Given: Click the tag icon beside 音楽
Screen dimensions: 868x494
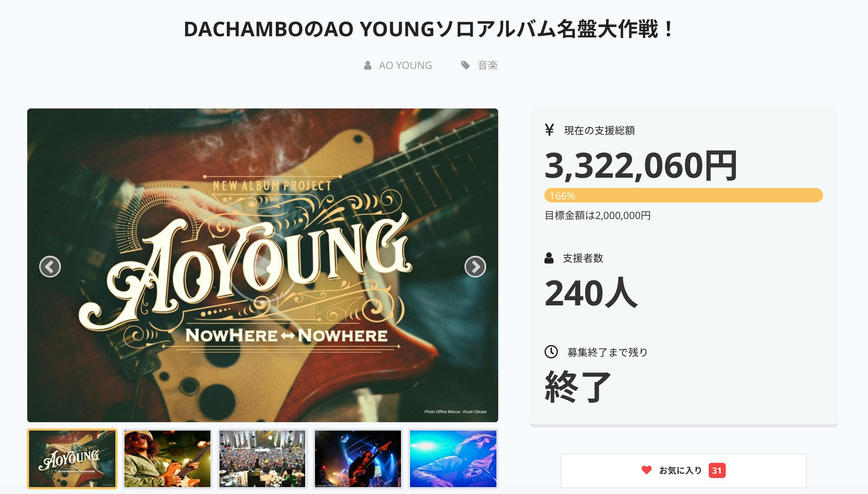Looking at the screenshot, I should click(465, 65).
